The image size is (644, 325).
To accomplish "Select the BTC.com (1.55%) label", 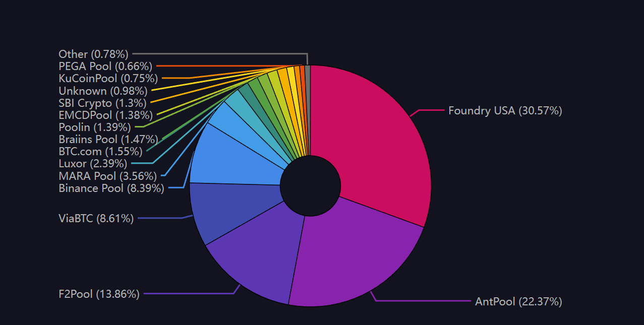I will 100,151.
